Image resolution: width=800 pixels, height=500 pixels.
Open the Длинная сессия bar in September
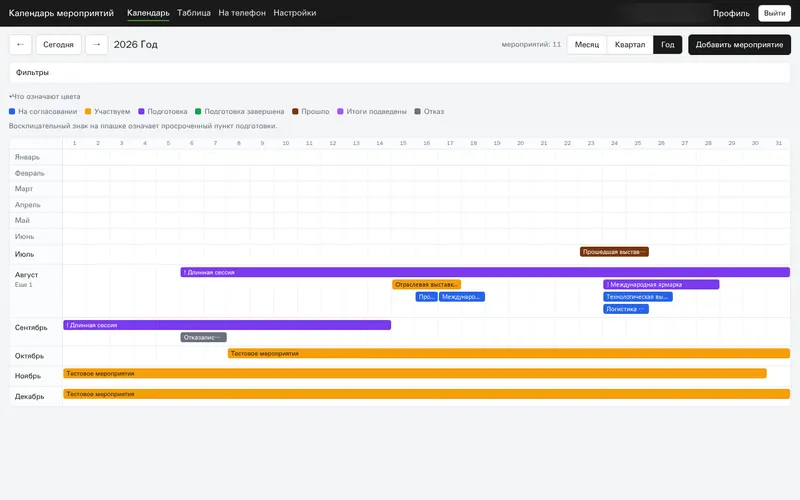(227, 325)
